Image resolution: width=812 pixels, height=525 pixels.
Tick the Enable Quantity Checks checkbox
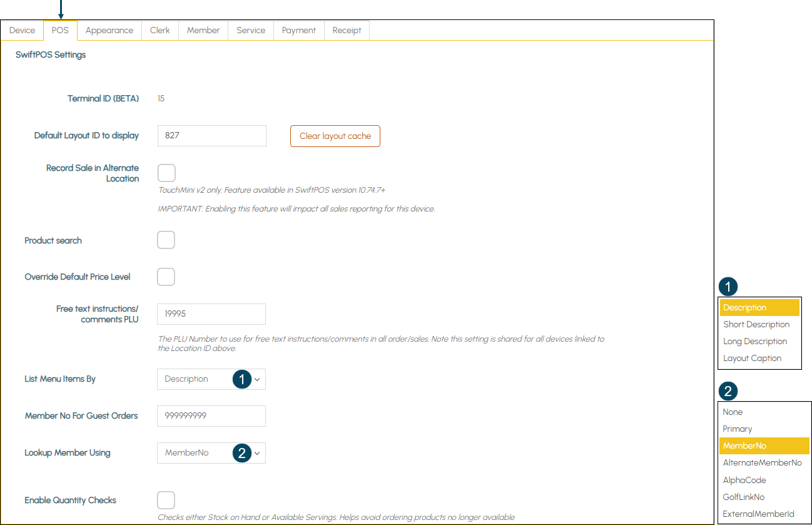166,500
